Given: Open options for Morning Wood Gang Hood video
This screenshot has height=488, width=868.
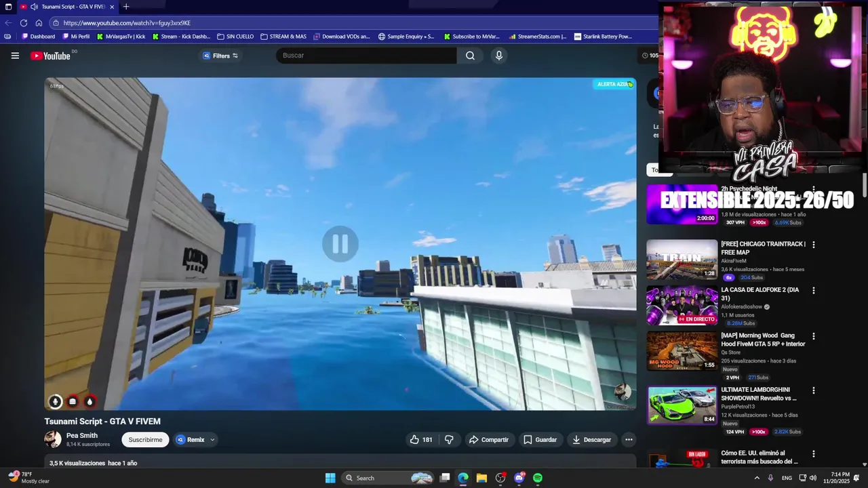Looking at the screenshot, I should coord(814,336).
